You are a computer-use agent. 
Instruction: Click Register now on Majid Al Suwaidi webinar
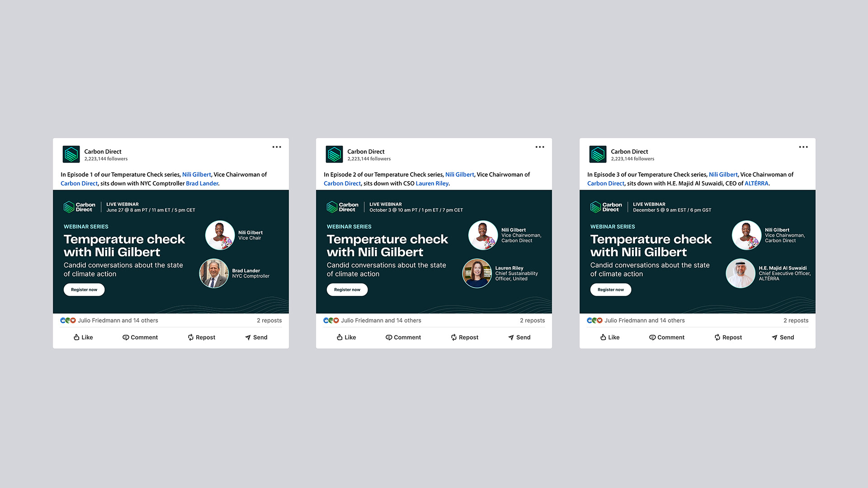click(611, 290)
